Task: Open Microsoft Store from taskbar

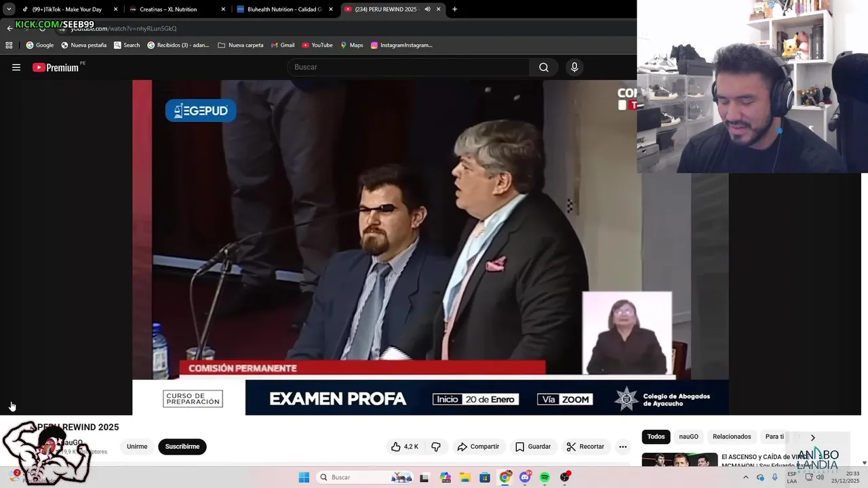Action: [x=485, y=477]
